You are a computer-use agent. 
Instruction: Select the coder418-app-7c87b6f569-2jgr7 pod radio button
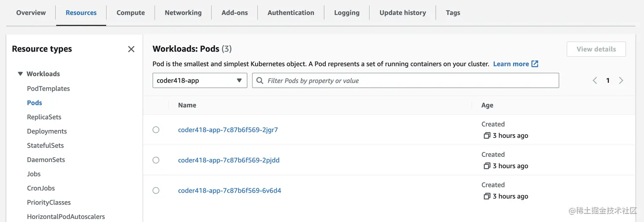coord(156,130)
